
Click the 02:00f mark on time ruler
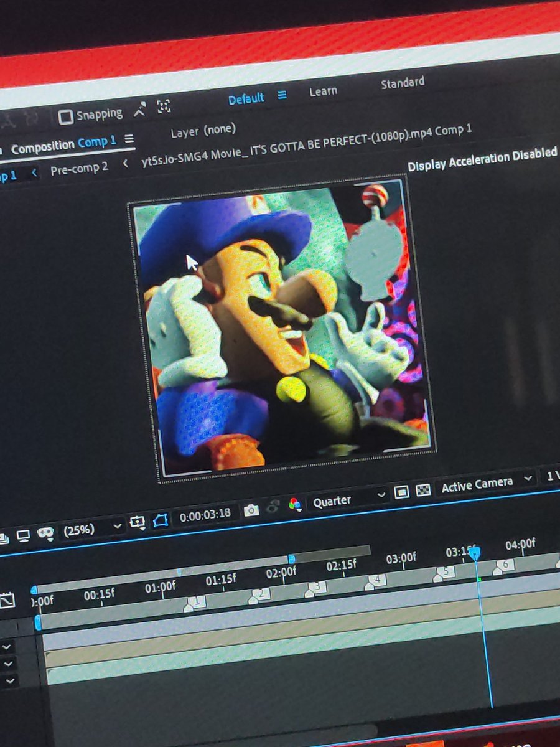pyautogui.click(x=281, y=572)
